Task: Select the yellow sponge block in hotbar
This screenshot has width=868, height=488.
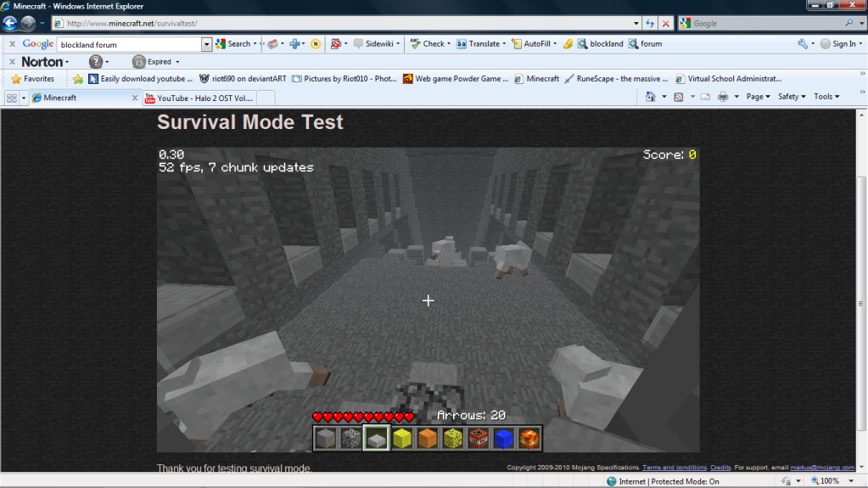Action: click(x=453, y=438)
